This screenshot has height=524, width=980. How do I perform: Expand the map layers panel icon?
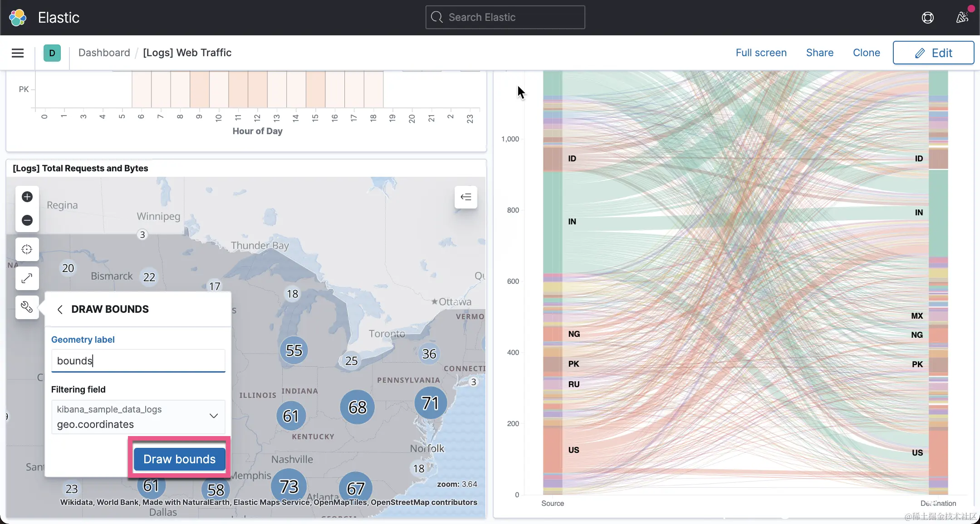click(x=466, y=197)
